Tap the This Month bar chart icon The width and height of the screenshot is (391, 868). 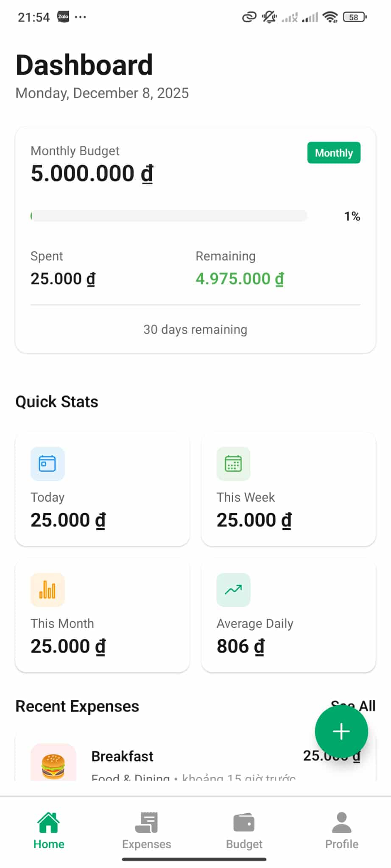coord(47,590)
